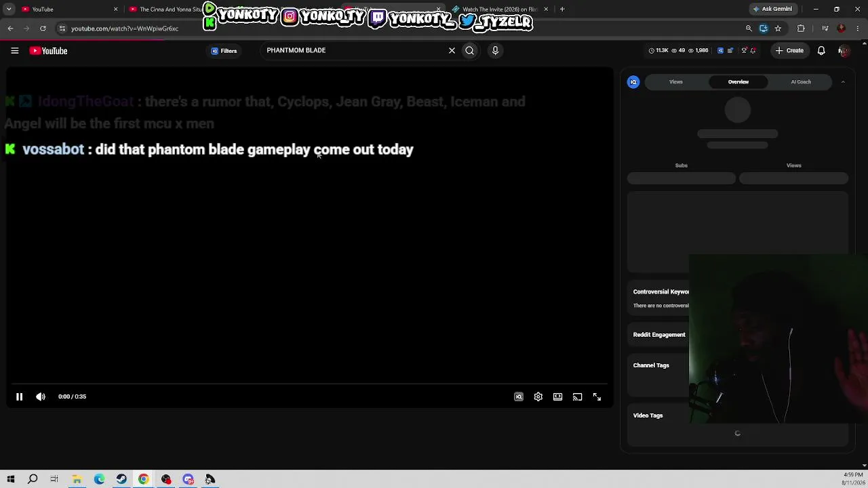
Task: Clear the search box text
Action: coord(452,50)
